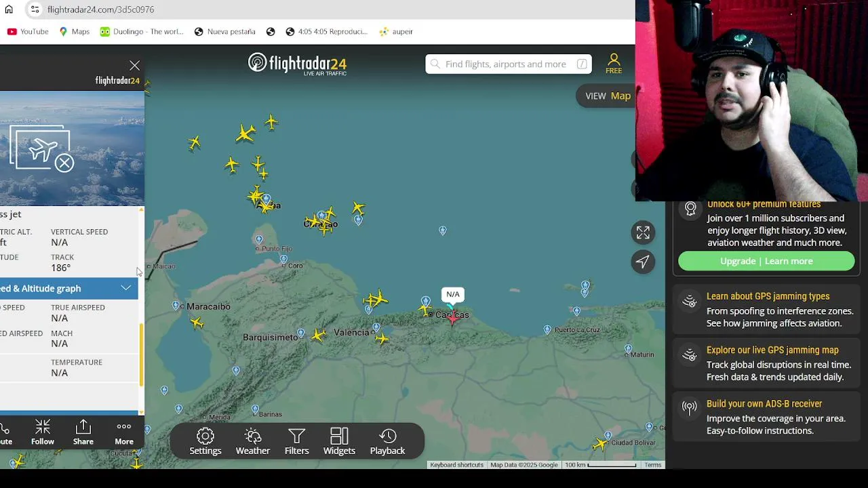Click the premium features badge icon
The image size is (868, 488).
[x=690, y=209]
